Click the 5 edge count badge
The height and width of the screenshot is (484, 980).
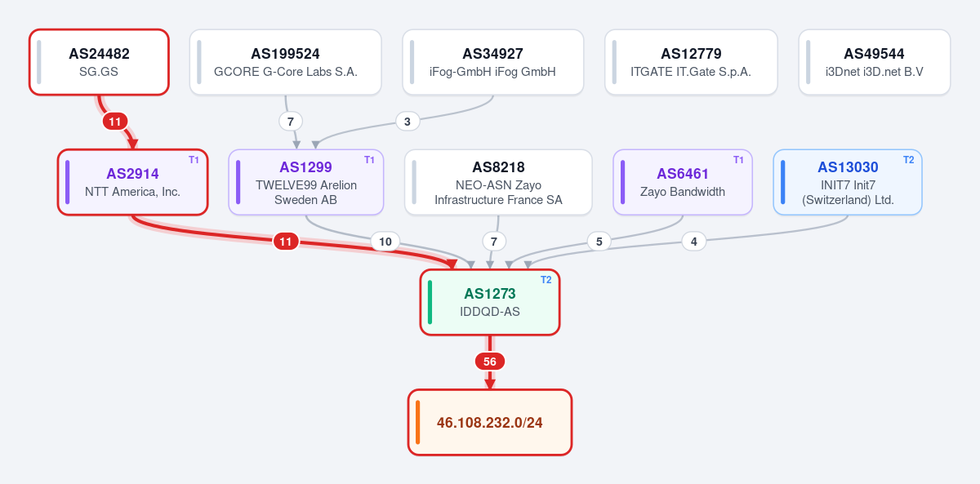[x=599, y=242]
